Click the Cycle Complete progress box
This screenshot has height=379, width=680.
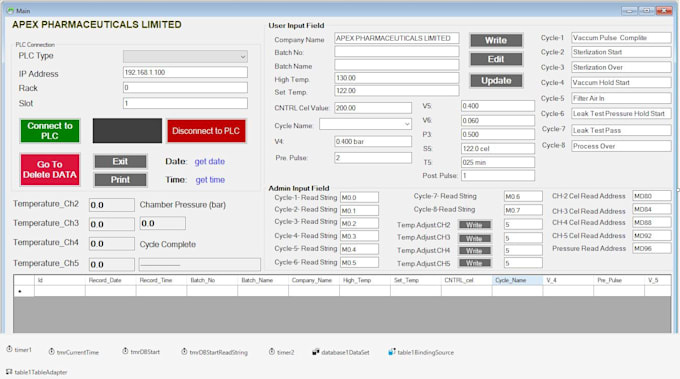click(x=199, y=265)
